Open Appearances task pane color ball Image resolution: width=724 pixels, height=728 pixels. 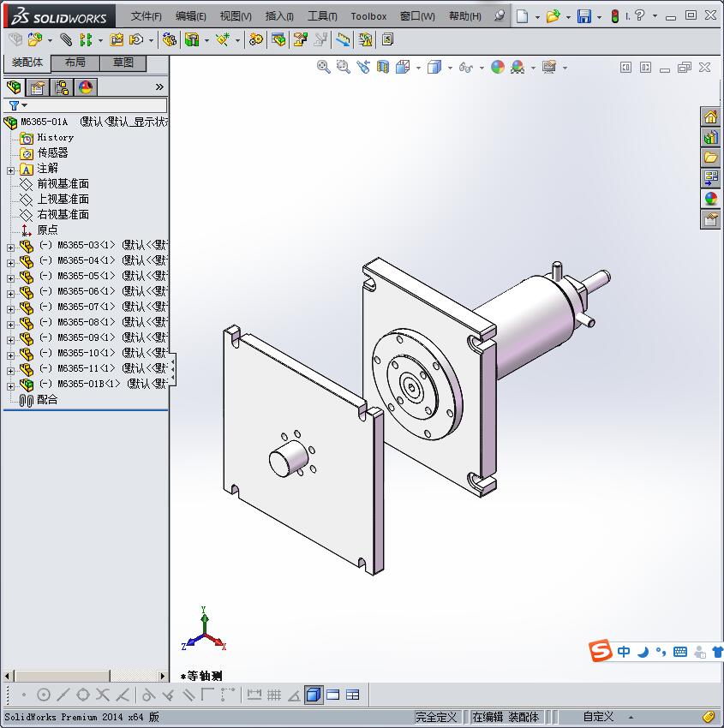[710, 199]
